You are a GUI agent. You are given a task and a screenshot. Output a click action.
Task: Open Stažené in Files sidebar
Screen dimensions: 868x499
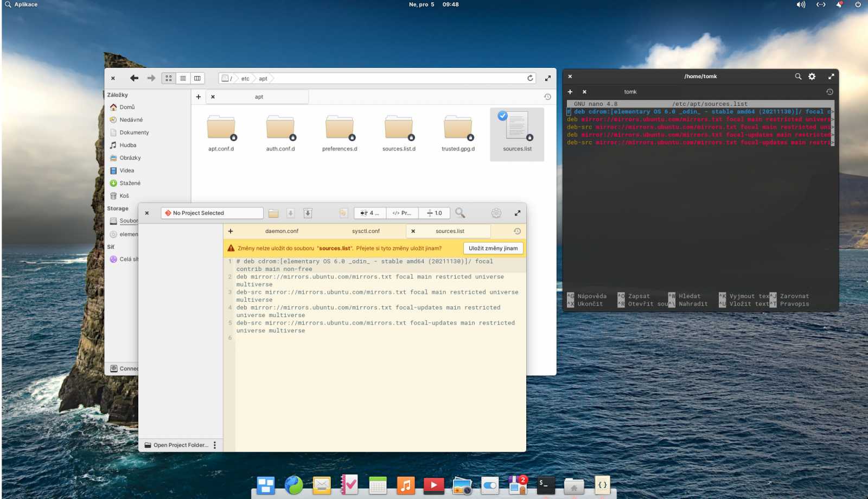tap(130, 183)
